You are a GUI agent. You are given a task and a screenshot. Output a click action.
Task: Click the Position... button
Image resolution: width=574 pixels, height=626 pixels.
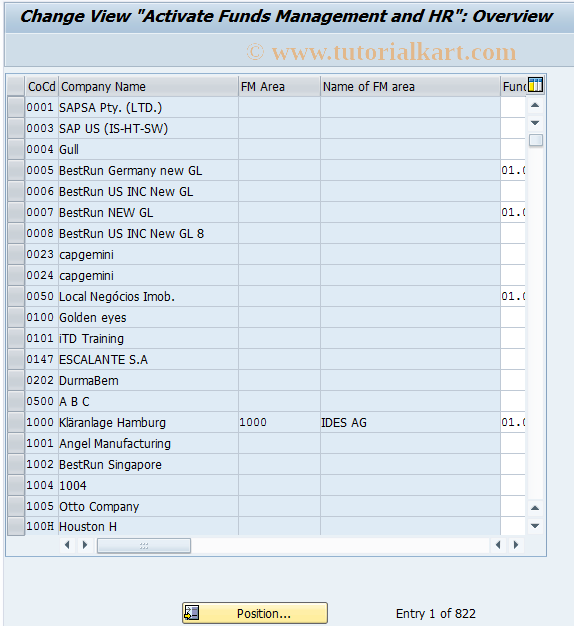pos(255,613)
